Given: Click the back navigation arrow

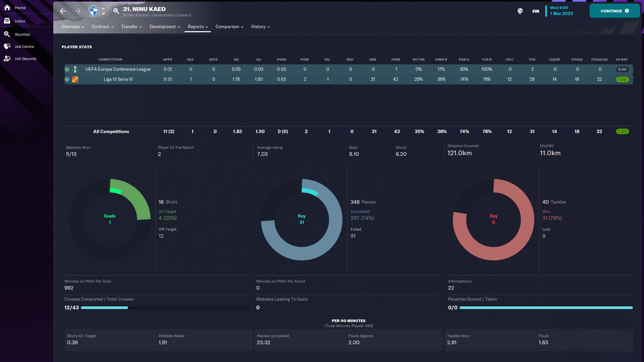Looking at the screenshot, I should [x=63, y=11].
